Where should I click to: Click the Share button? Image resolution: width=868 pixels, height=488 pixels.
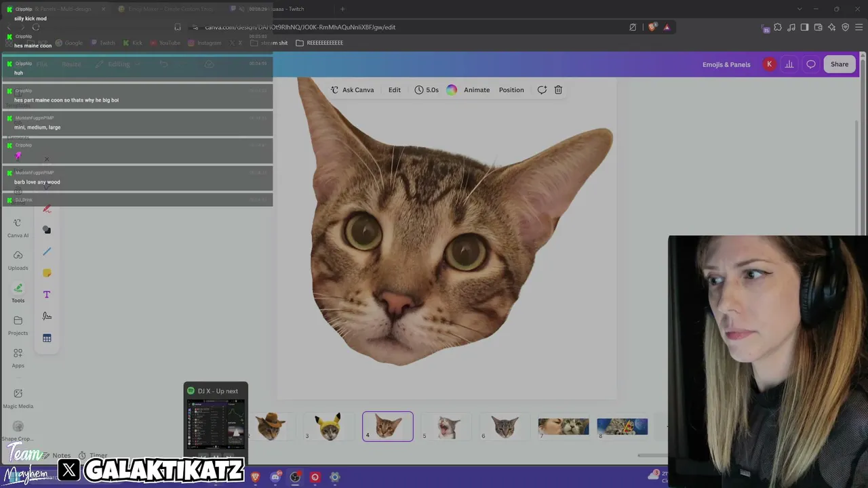(x=840, y=64)
